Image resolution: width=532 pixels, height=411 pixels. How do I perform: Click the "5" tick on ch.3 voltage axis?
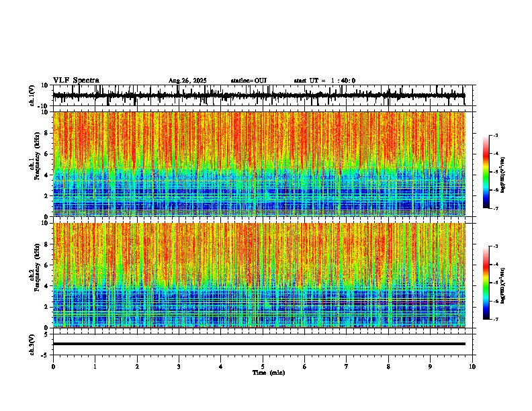click(47, 334)
